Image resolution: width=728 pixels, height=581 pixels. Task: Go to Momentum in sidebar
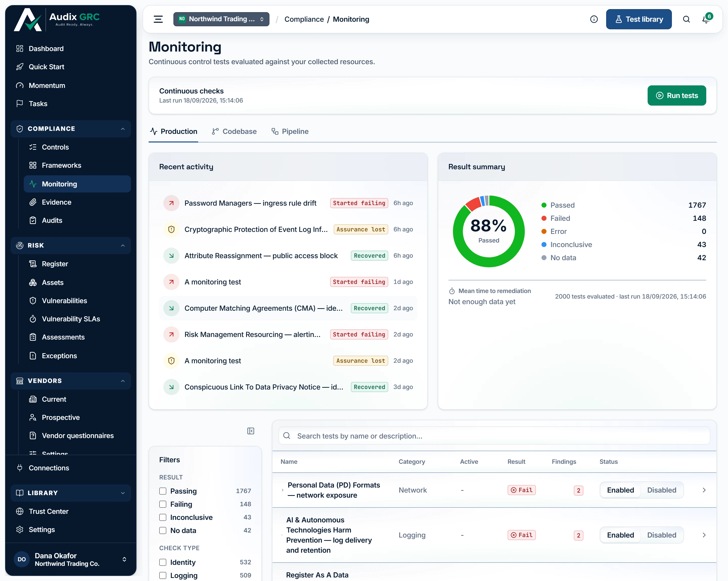71,85
